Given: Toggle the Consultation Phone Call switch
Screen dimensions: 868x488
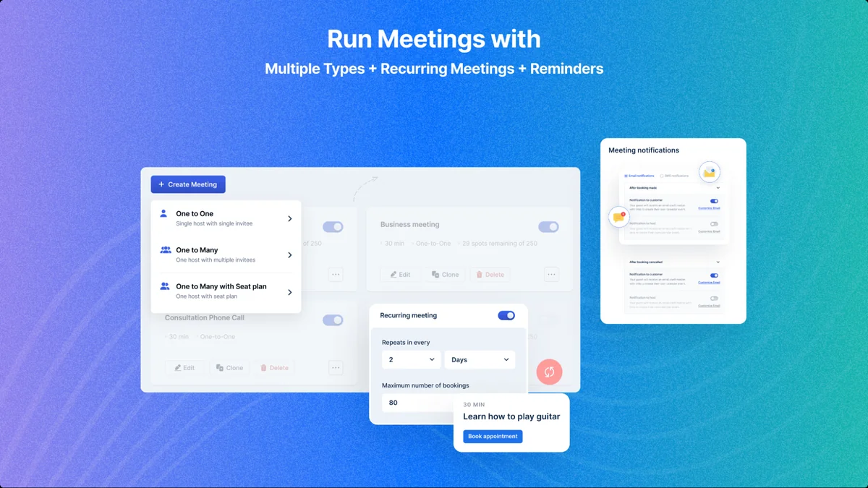Looking at the screenshot, I should tap(333, 320).
